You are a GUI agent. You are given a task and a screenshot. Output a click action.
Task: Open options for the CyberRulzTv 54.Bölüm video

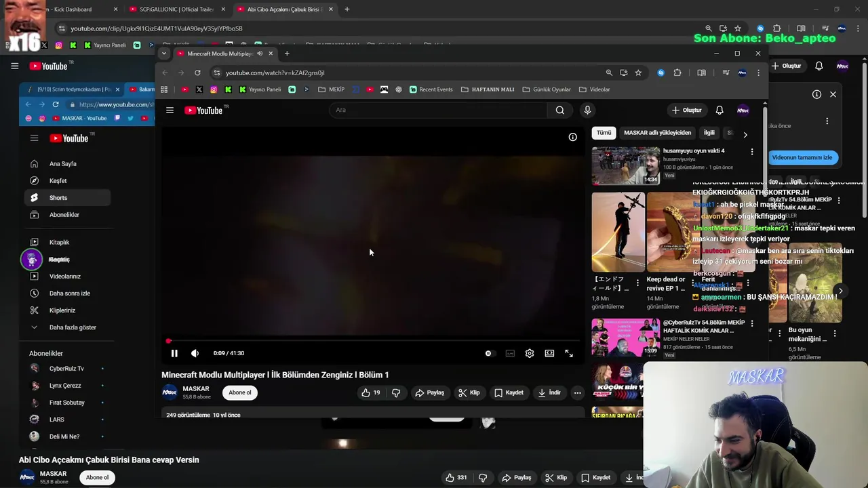point(751,324)
